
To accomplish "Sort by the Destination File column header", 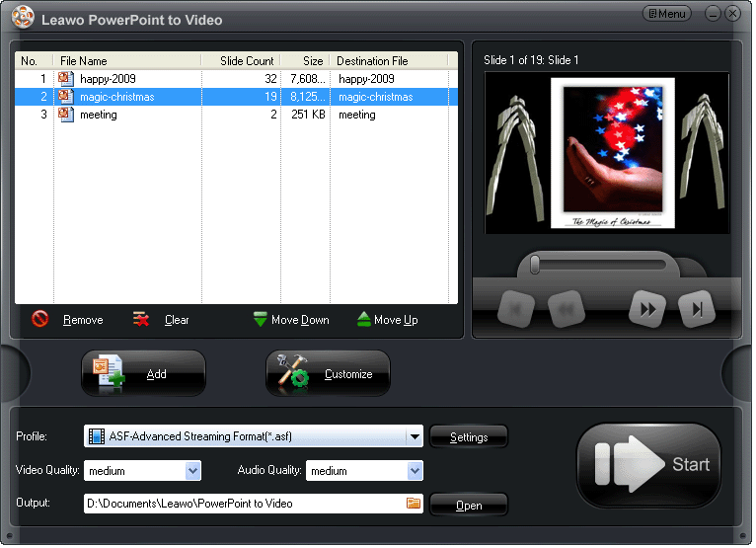I will [x=389, y=61].
